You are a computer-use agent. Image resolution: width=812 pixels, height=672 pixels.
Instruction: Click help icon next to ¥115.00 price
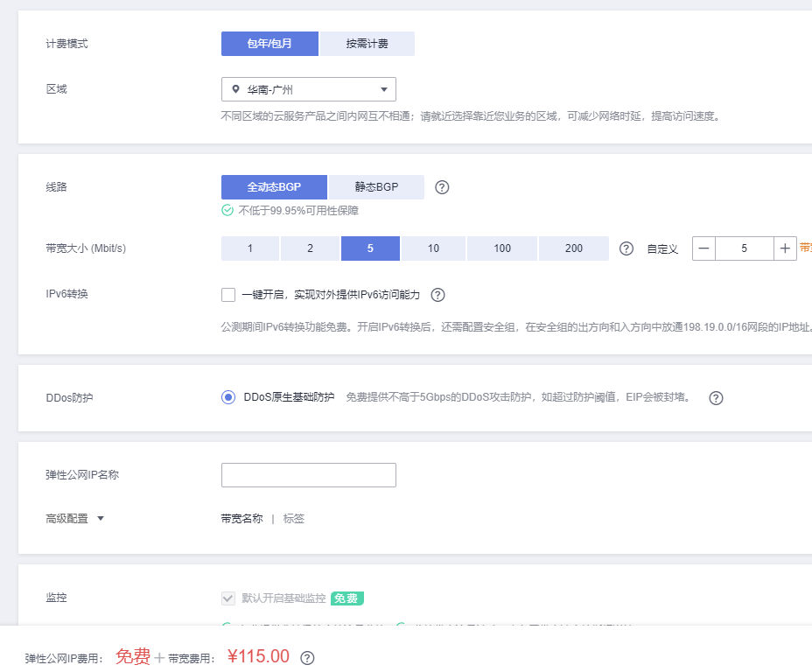coord(307,658)
